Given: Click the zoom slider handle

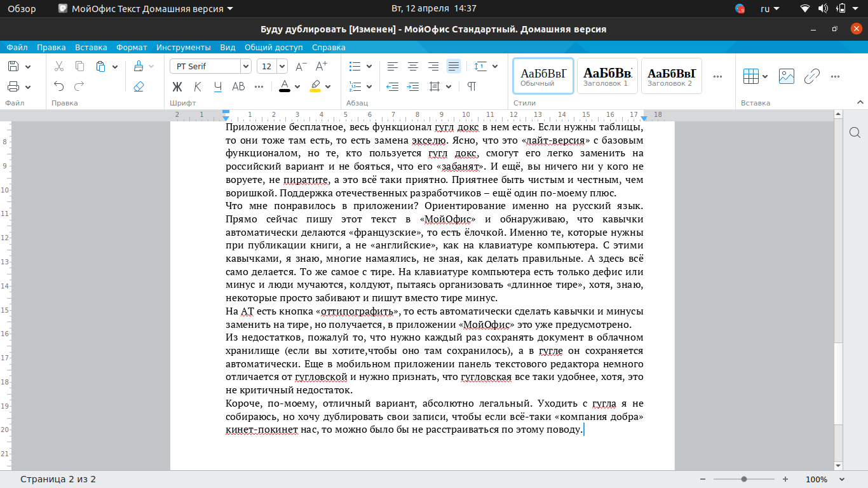Looking at the screenshot, I should (744, 479).
